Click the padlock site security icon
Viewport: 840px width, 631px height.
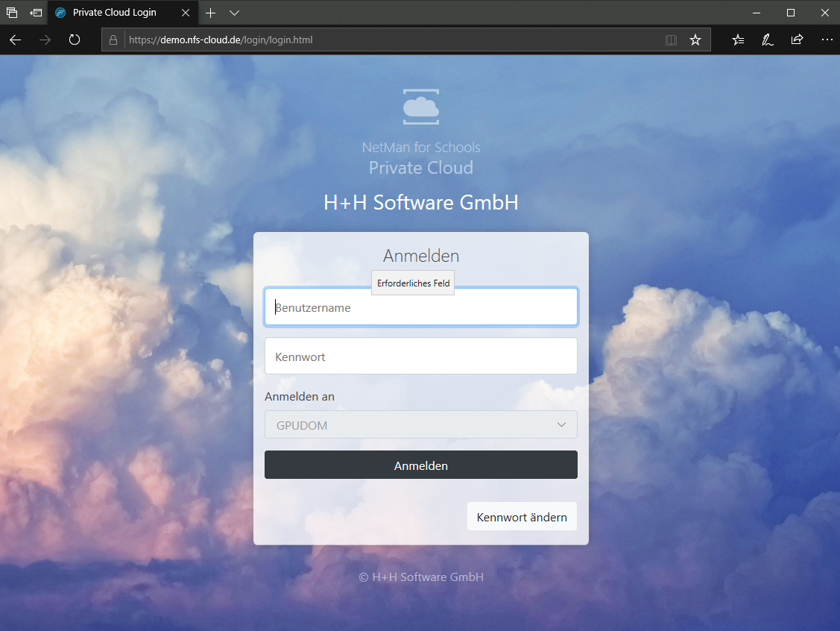113,40
